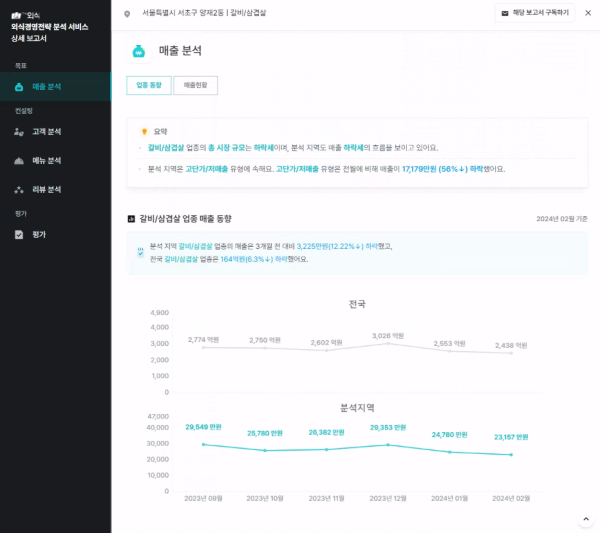Click the 전국 chart title

coord(357,304)
